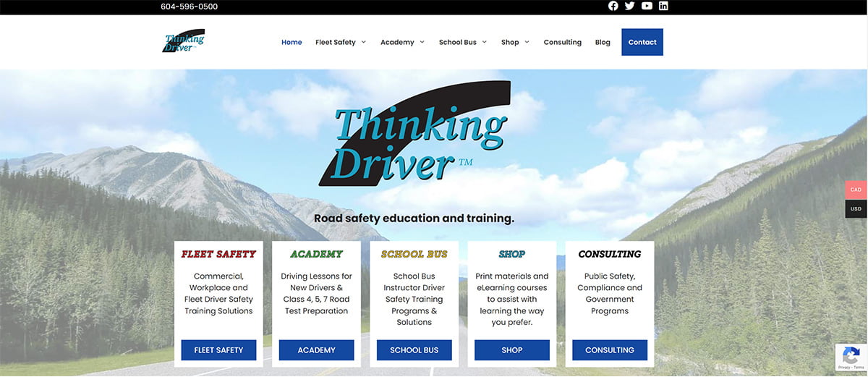Switch currency to USD
The width and height of the screenshot is (868, 377).
[856, 209]
